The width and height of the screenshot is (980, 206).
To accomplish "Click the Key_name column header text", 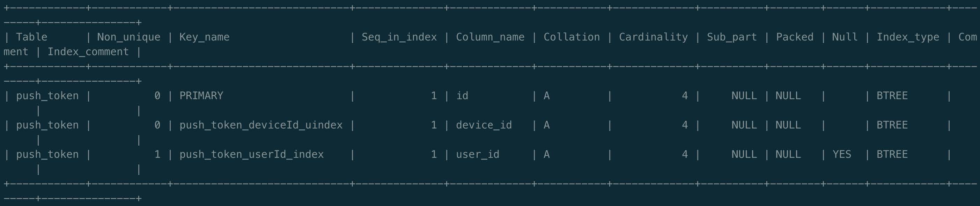I will pyautogui.click(x=204, y=37).
